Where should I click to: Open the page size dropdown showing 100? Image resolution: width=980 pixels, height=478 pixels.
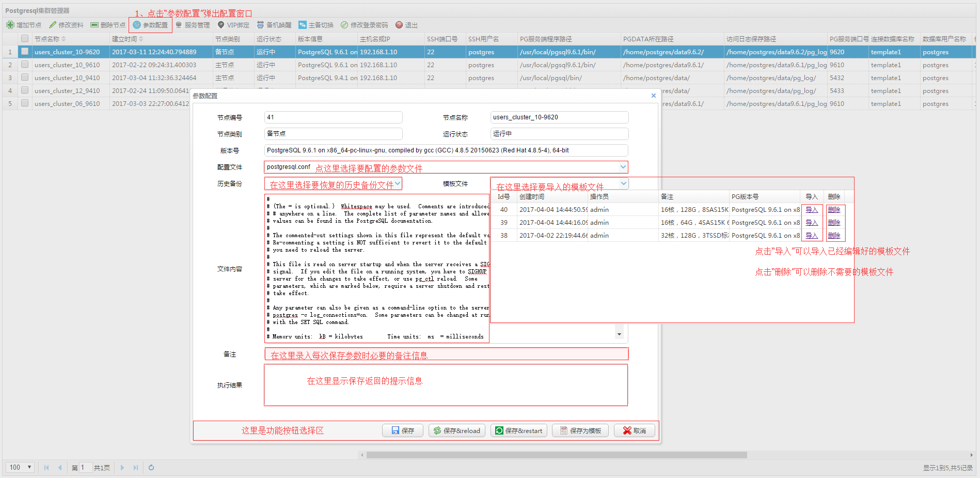[20, 467]
